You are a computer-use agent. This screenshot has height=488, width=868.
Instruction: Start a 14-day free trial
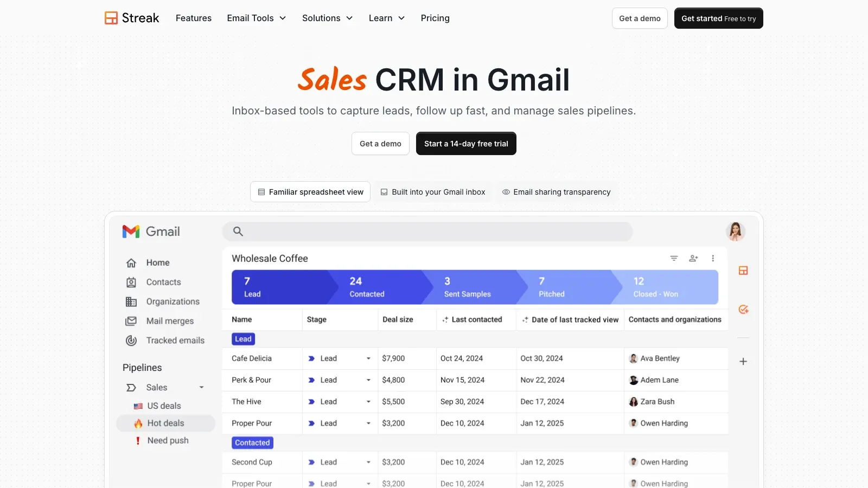466,144
